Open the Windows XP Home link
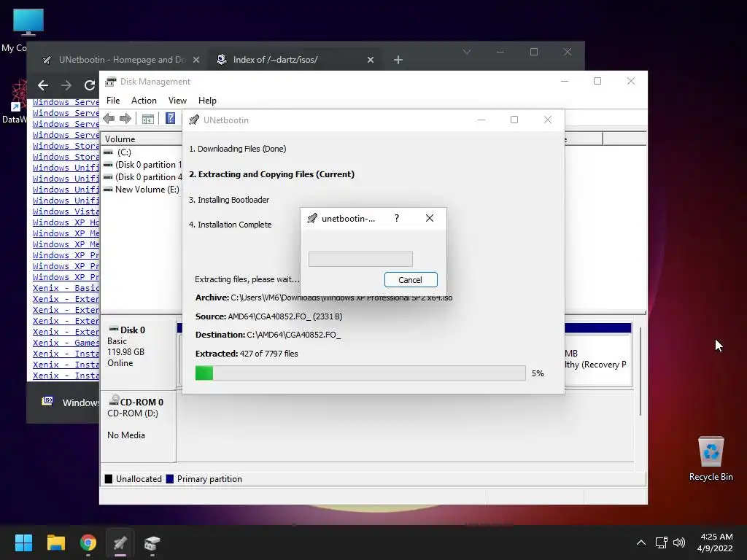The width and height of the screenshot is (747, 560). [x=66, y=222]
